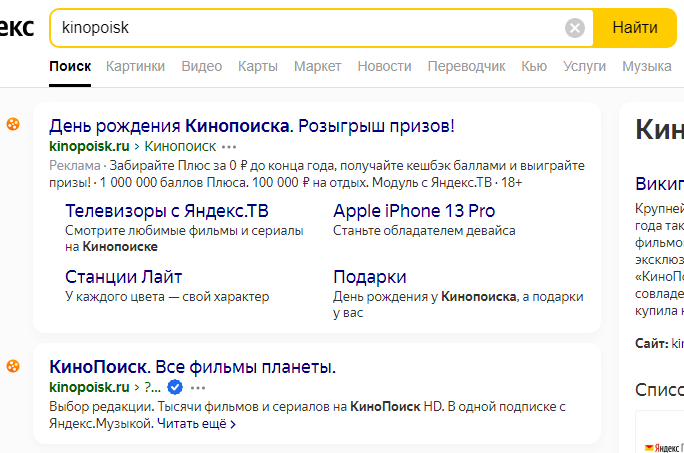Viewport: 684px width, 453px height.
Task: Open the Apple iPhone 13 Pro sitelink
Action: click(x=414, y=211)
